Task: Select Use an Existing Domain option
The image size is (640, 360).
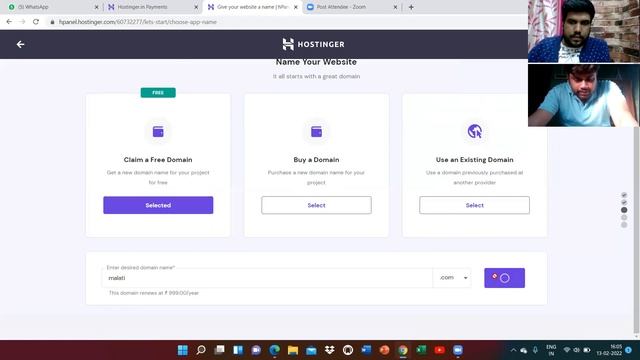Action: coord(474,205)
